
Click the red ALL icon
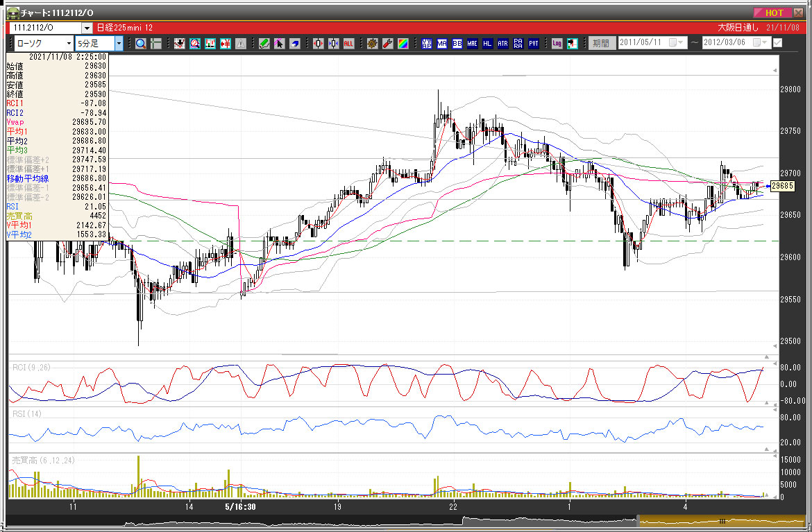(348, 43)
